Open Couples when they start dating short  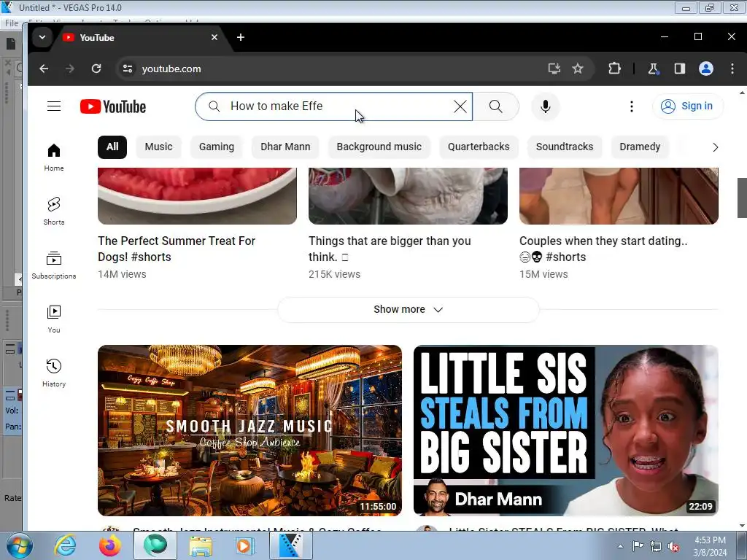603,249
